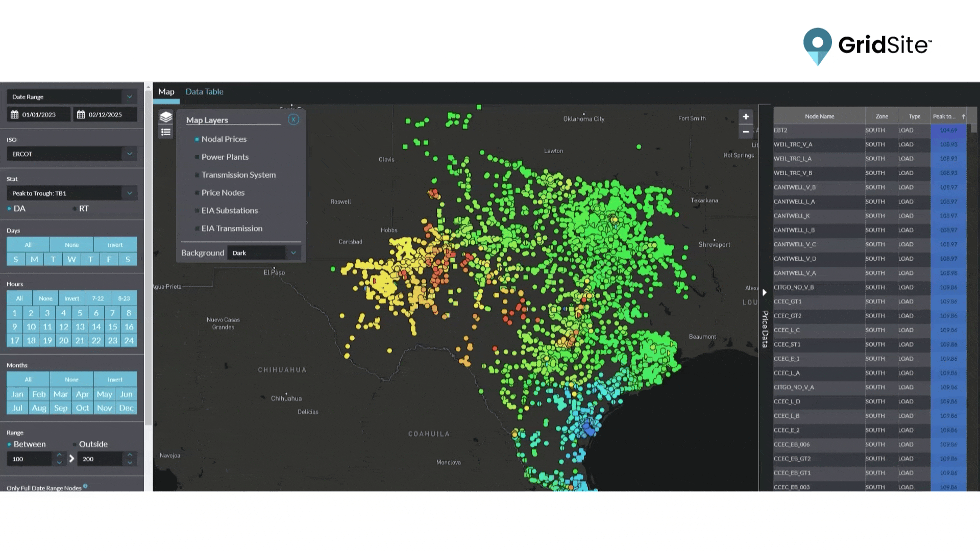Collapse the Price Data panel arrow

[764, 292]
